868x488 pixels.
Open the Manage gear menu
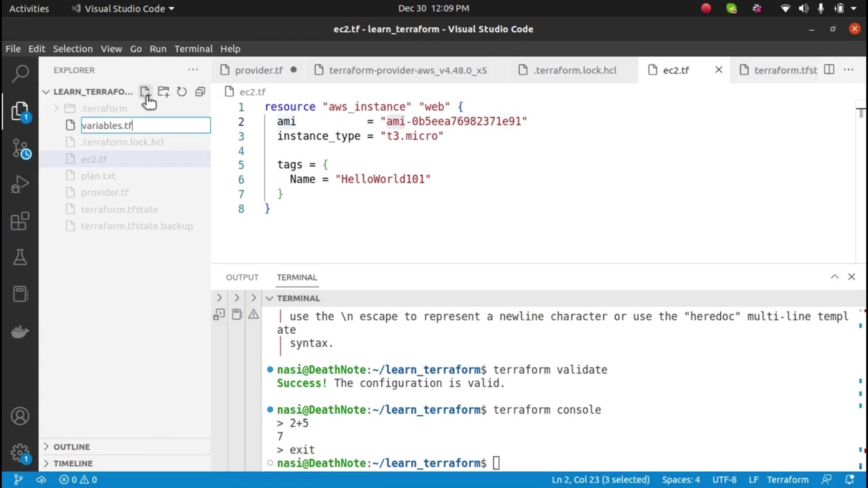[x=20, y=453]
